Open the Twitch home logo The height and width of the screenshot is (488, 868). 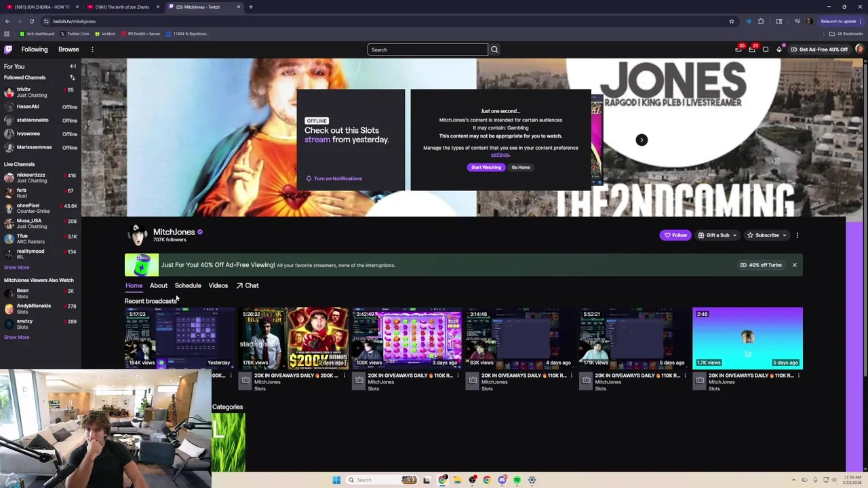pyautogui.click(x=8, y=49)
